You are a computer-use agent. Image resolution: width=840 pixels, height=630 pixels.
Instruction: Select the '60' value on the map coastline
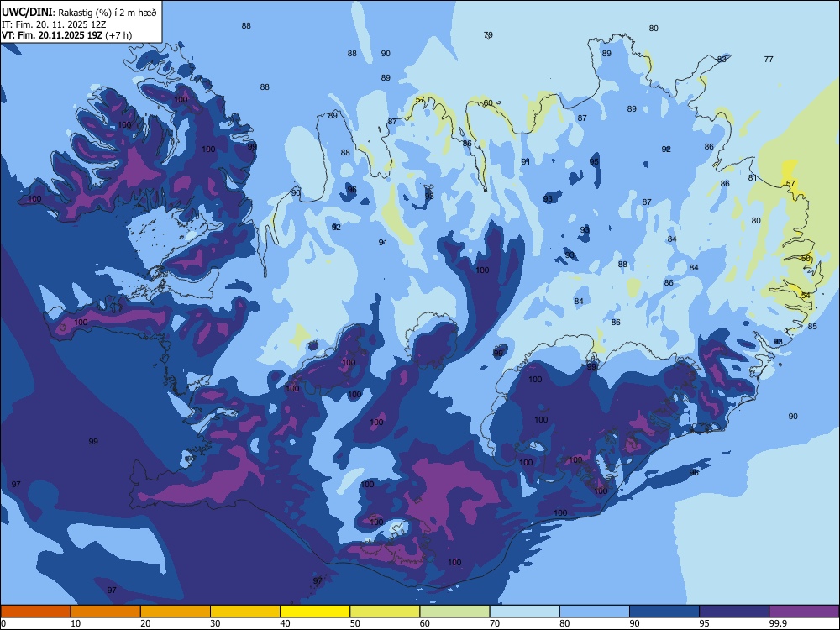tap(488, 102)
